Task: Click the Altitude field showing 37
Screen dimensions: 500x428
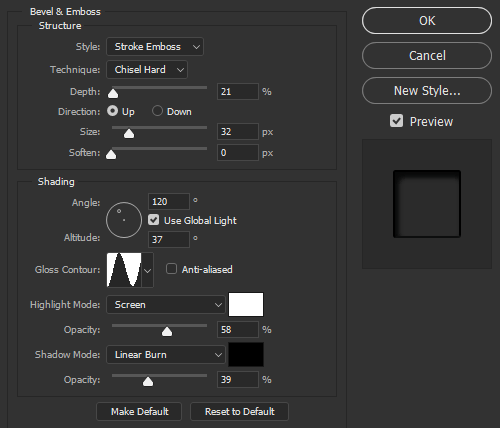Action: 169,239
